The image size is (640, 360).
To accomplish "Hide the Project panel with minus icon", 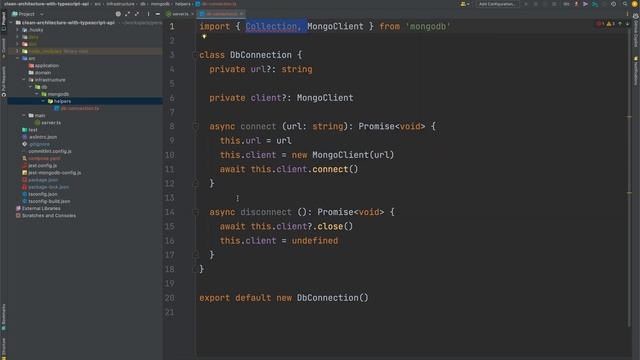I will point(158,14).
